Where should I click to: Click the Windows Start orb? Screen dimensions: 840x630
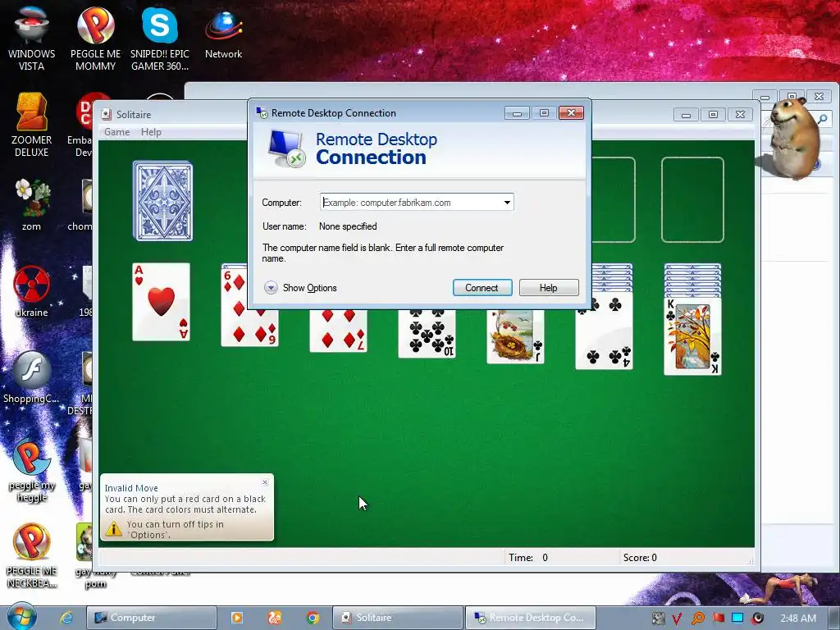21,616
